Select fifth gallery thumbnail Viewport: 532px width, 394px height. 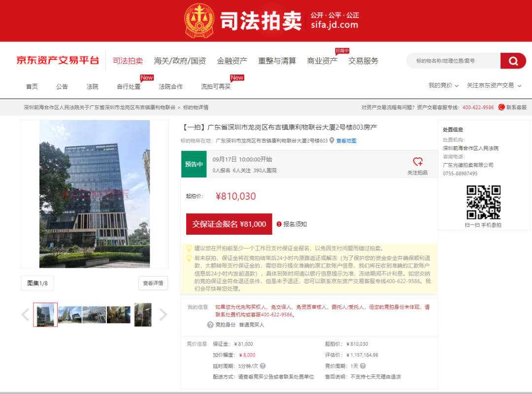143,315
